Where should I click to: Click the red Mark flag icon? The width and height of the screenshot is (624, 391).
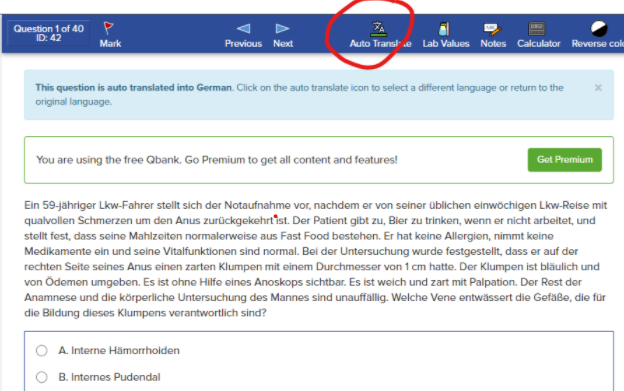tap(108, 28)
